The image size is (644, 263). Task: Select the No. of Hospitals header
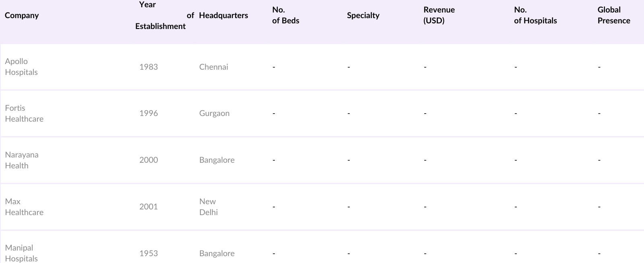tap(535, 15)
